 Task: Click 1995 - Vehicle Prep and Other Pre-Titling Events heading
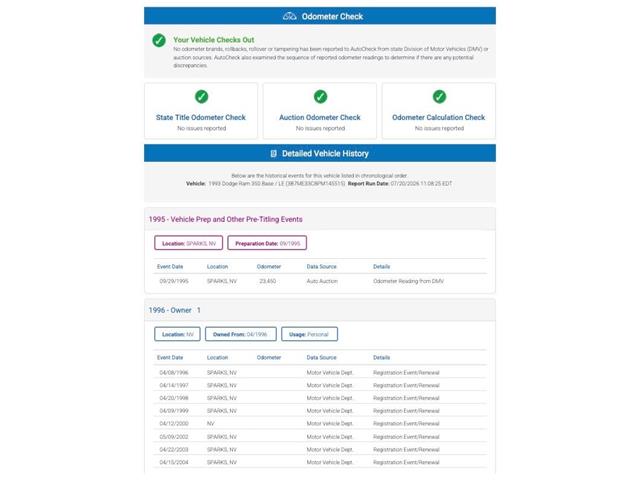coord(226,219)
